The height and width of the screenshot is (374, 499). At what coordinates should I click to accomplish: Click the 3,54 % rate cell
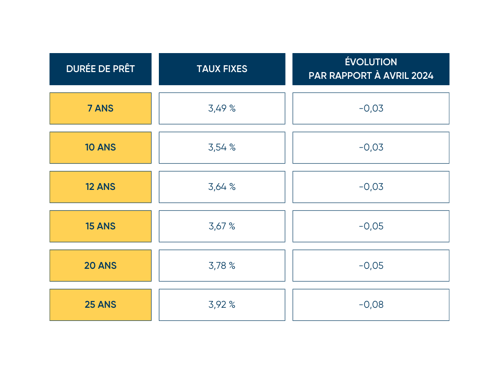(222, 148)
